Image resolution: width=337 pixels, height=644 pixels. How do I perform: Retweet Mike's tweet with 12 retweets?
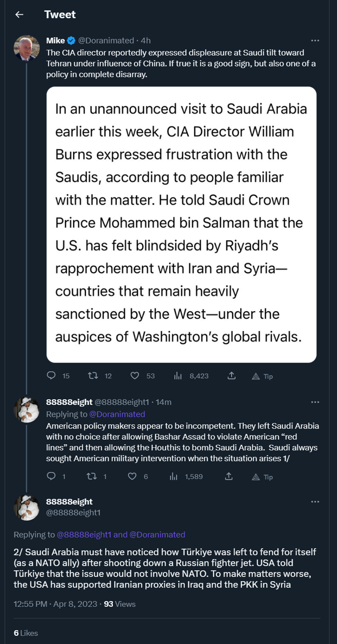[93, 376]
